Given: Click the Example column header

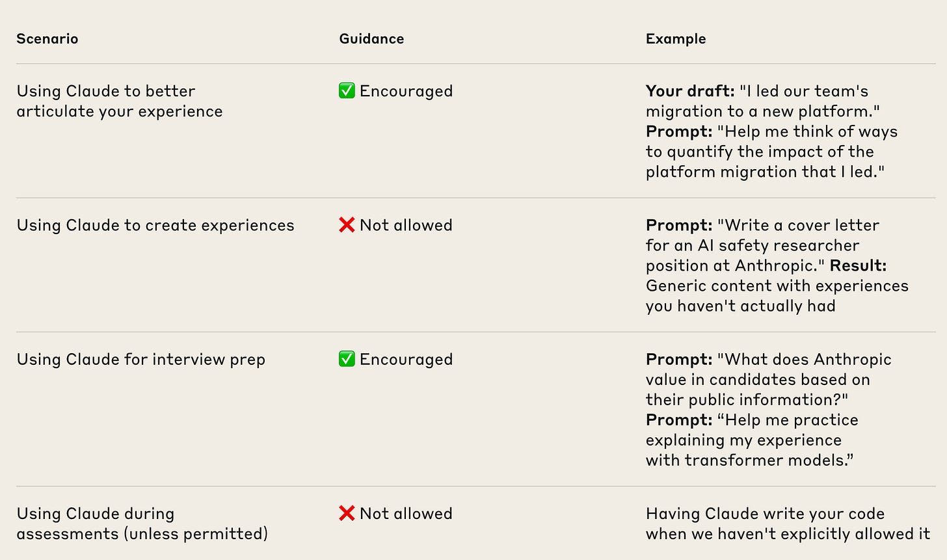Looking at the screenshot, I should point(676,39).
